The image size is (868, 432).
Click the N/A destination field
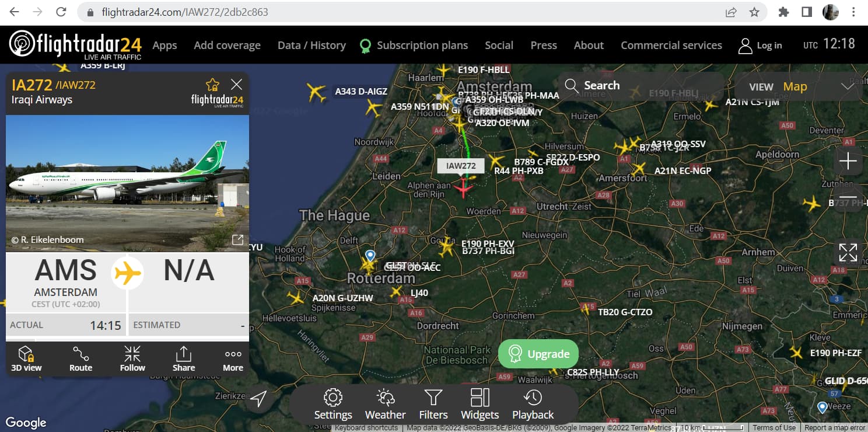point(189,270)
